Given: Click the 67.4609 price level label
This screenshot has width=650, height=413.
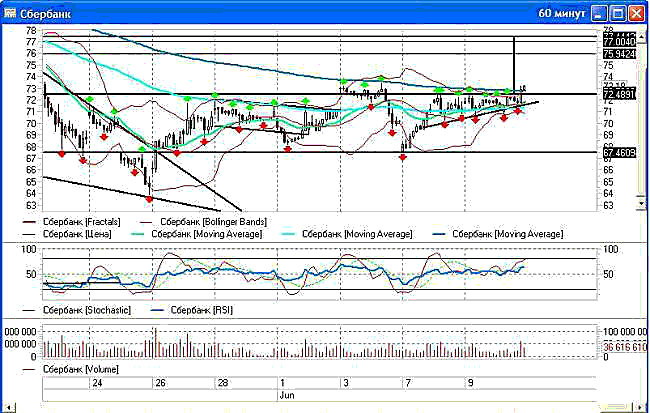Looking at the screenshot, I should point(619,153).
